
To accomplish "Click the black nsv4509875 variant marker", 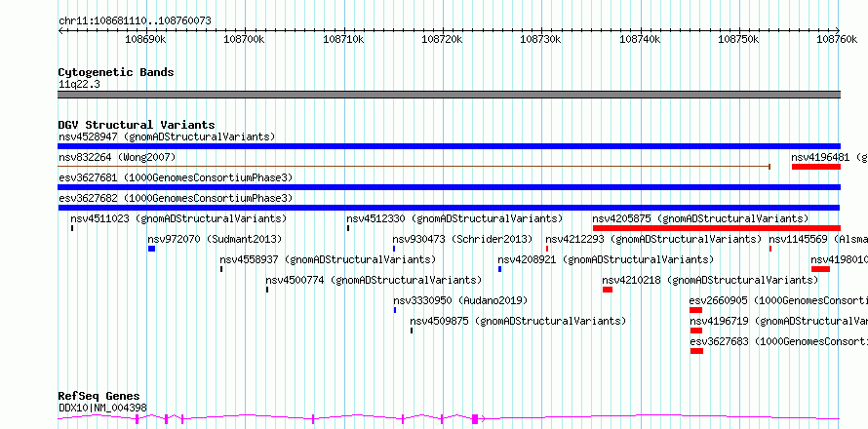I will [412, 331].
